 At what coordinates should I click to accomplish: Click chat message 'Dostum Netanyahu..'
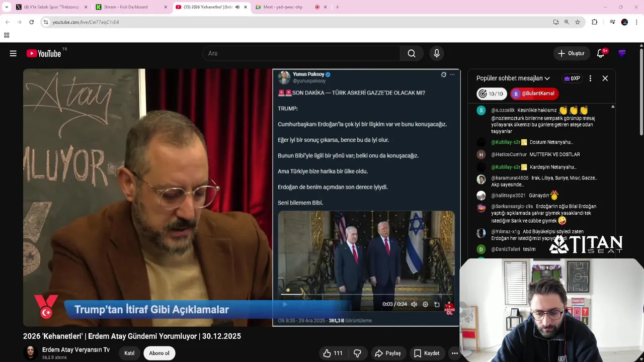(x=551, y=142)
